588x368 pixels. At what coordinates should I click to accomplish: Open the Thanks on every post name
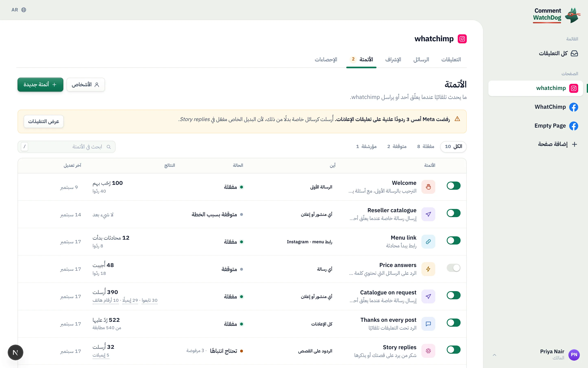388,320
